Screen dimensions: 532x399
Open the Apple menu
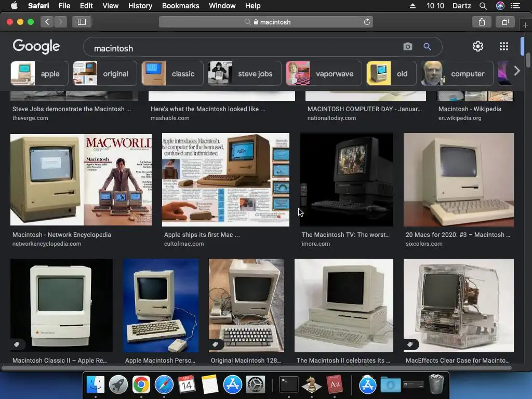point(14,5)
